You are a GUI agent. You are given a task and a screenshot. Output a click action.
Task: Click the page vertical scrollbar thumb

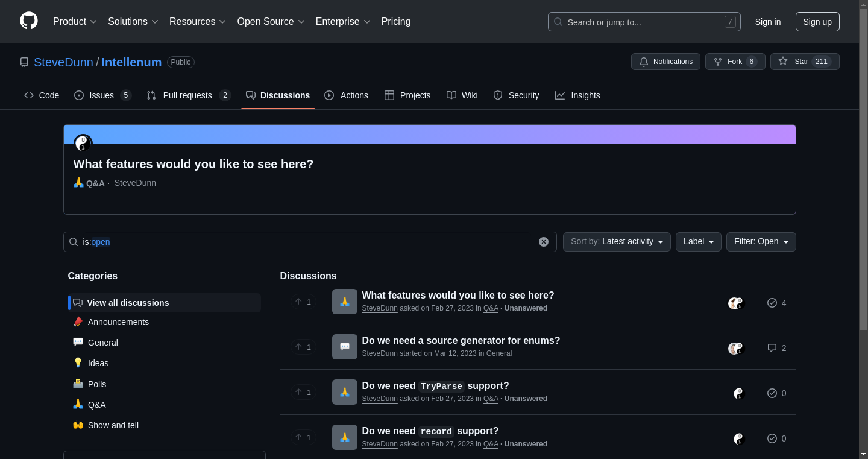click(x=863, y=169)
